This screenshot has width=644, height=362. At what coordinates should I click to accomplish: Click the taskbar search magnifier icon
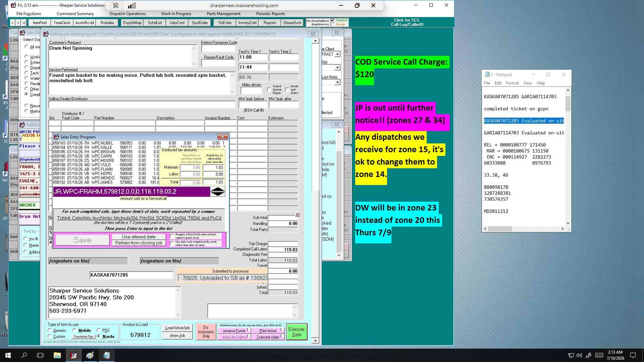click(24, 355)
